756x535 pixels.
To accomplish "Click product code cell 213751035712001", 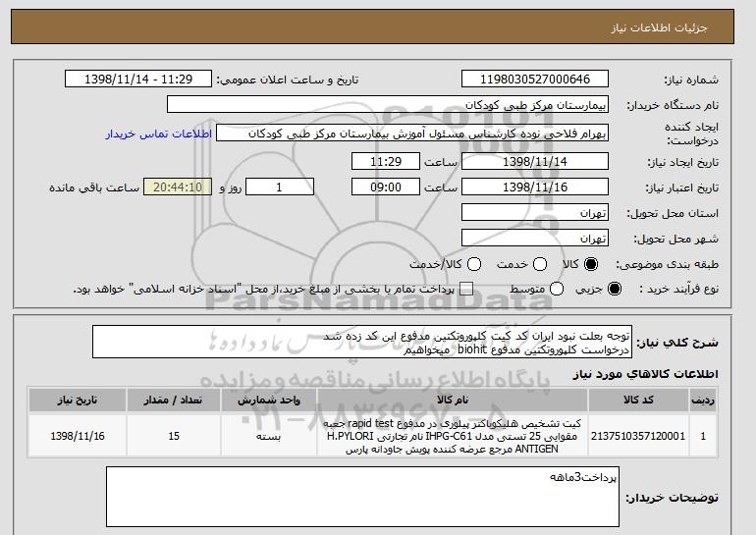I will [638, 436].
